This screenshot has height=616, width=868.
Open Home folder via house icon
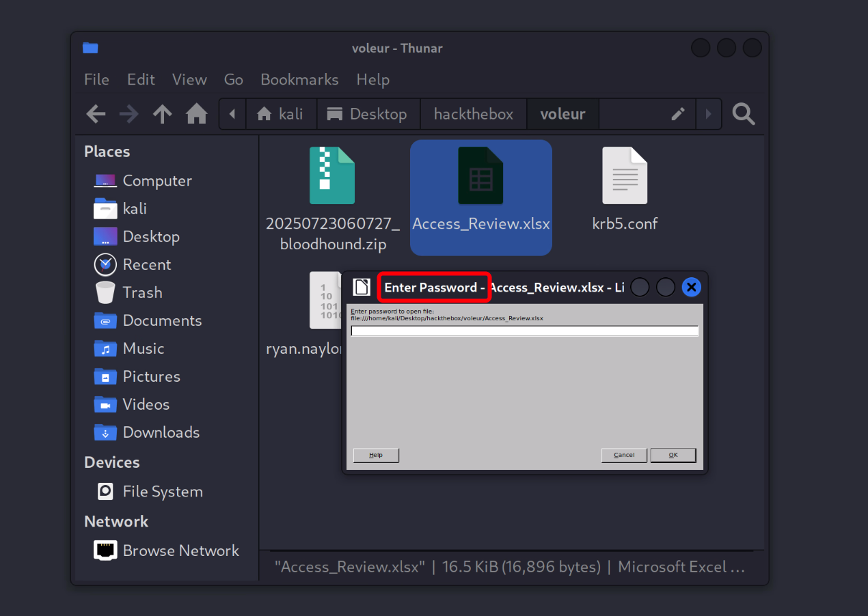[197, 114]
